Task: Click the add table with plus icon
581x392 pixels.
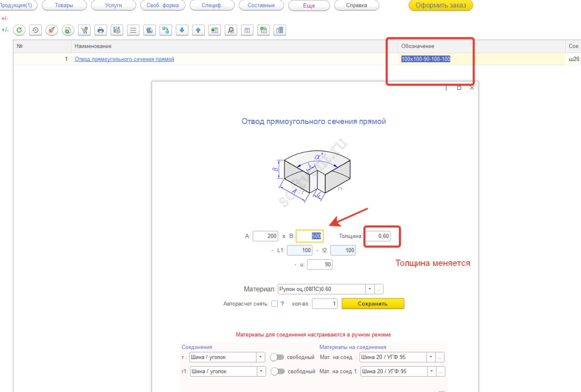Action: click(264, 30)
